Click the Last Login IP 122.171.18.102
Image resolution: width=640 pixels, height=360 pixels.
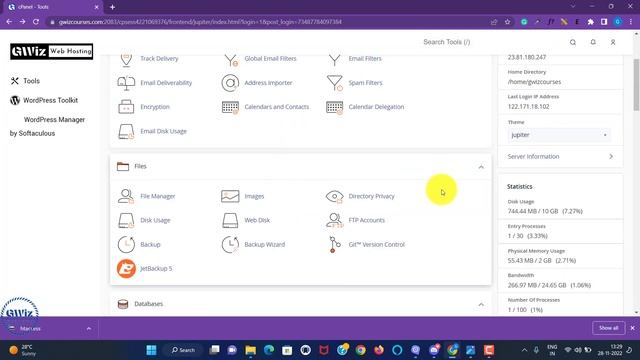point(529,107)
